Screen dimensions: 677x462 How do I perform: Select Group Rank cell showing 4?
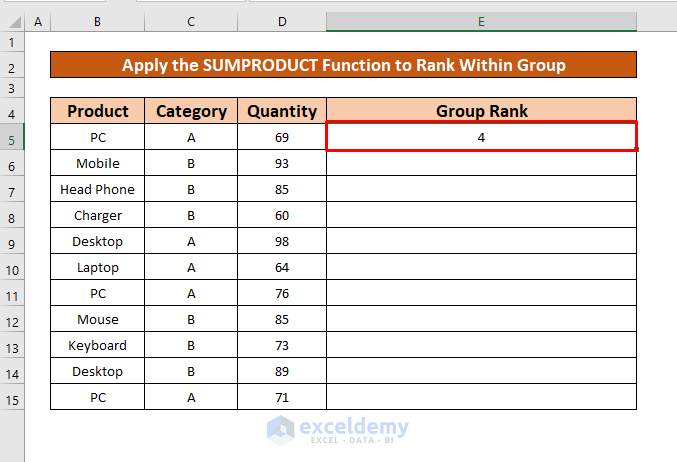[481, 137]
